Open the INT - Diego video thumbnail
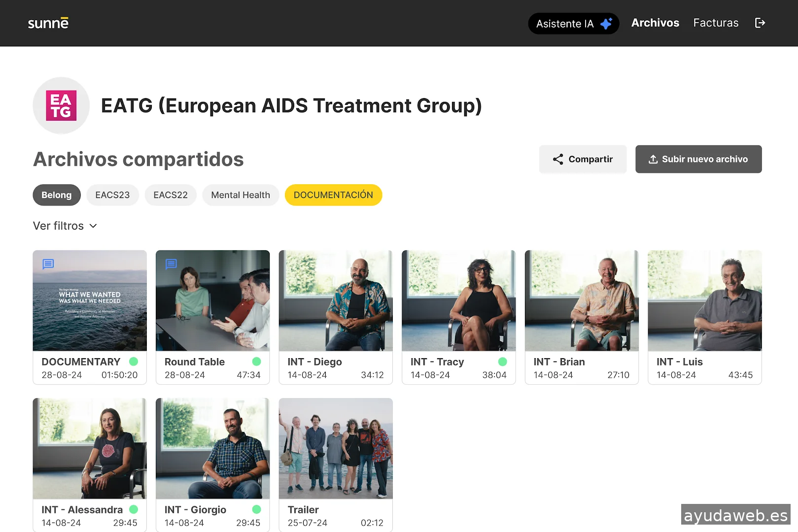Screen dimensions: 798x532 (336, 300)
